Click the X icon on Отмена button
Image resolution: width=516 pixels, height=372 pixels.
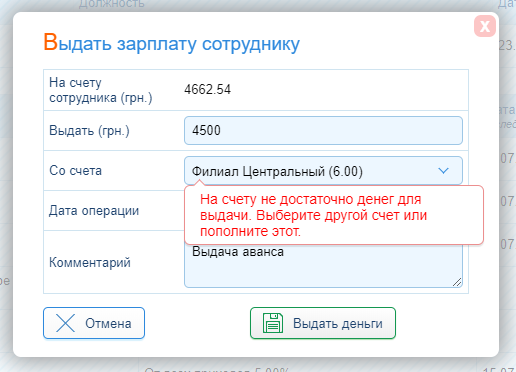pyautogui.click(x=65, y=323)
